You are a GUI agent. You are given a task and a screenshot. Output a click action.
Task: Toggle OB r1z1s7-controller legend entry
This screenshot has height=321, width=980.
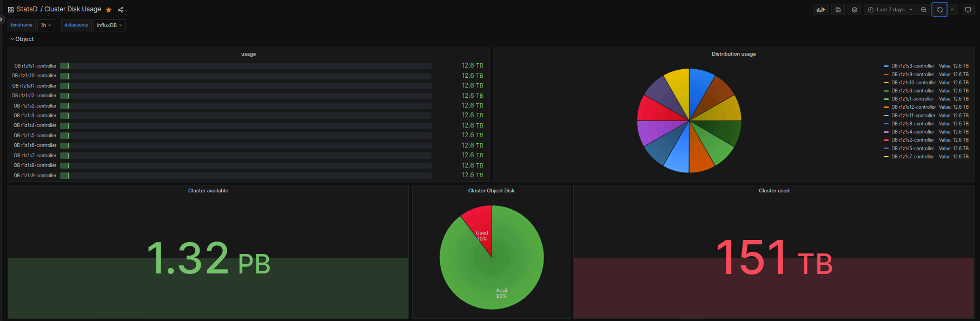tap(913, 157)
